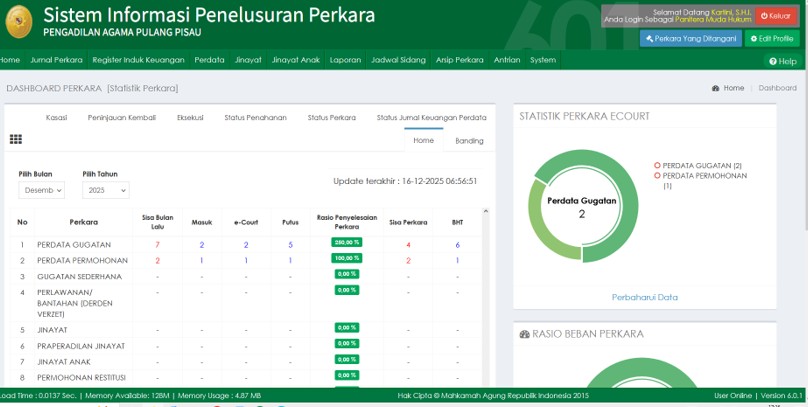Image resolution: width=808 pixels, height=407 pixels.
Task: Click the table scrollbar up arrow
Action: pyautogui.click(x=485, y=211)
